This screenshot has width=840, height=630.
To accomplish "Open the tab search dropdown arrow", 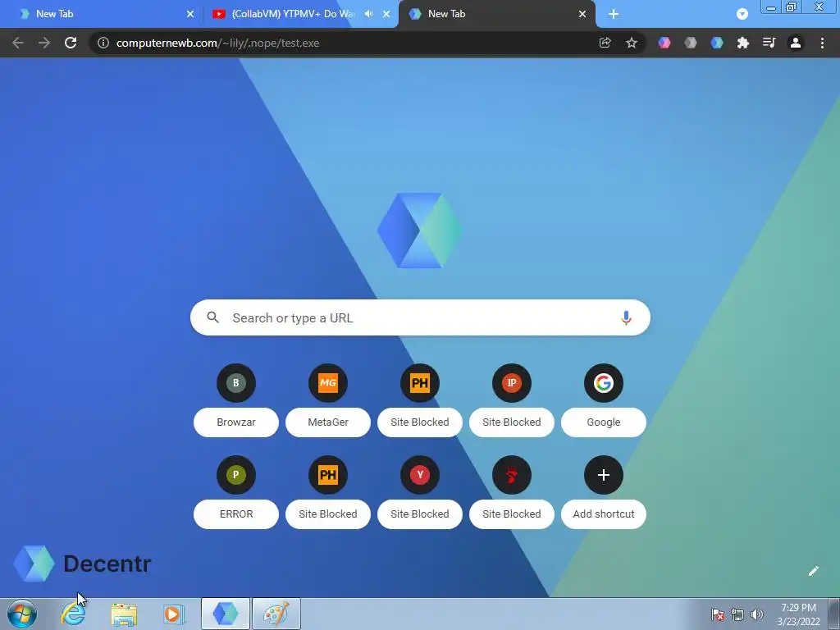I will pos(742,14).
